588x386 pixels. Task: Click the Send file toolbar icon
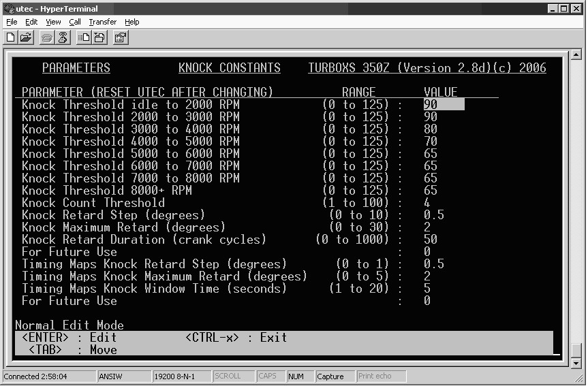pos(84,38)
